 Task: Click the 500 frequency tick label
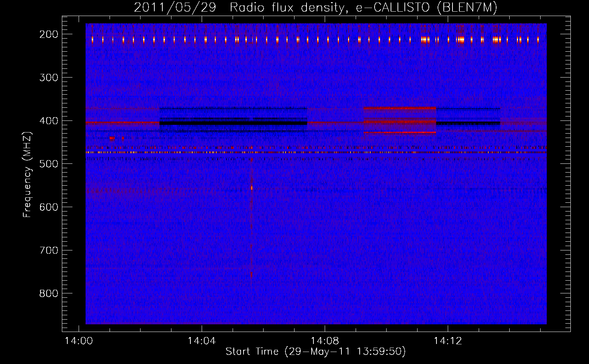point(48,163)
